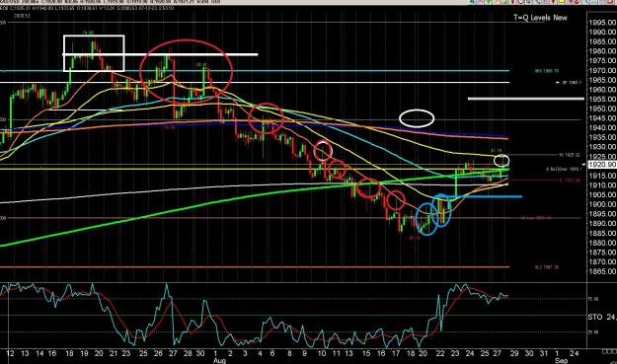
Task: Select the orange horizontal level line near 1867
Action: coord(255,267)
